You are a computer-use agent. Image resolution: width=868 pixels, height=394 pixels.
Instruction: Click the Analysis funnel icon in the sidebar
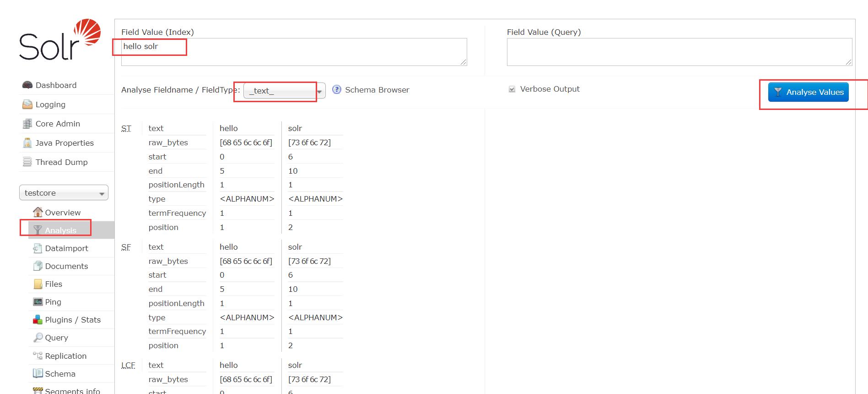tap(38, 230)
